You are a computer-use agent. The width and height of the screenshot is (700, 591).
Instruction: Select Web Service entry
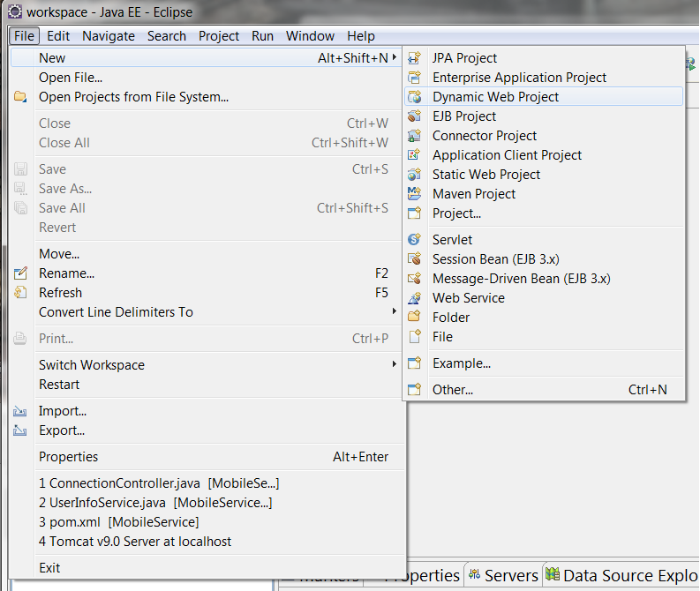(544, 298)
